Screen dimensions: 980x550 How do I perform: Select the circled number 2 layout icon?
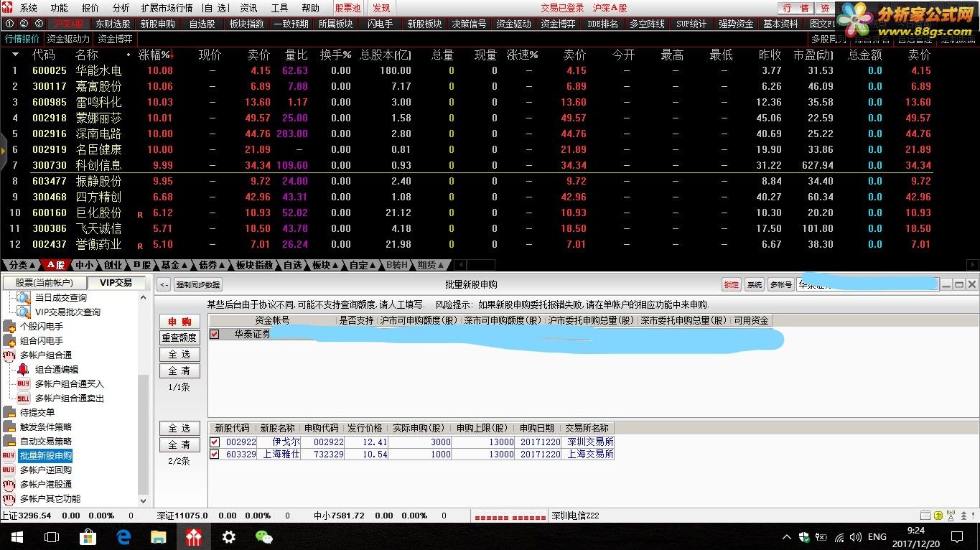[x=24, y=24]
